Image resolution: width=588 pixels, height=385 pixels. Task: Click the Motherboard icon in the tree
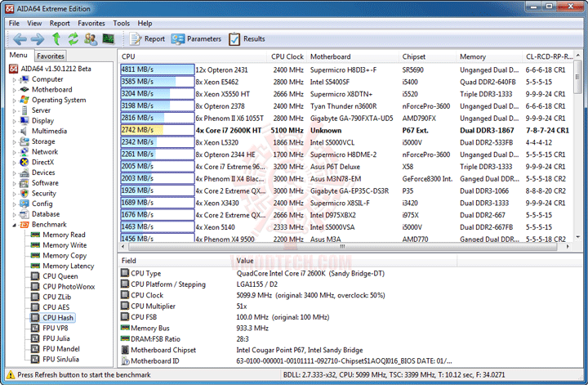24,89
